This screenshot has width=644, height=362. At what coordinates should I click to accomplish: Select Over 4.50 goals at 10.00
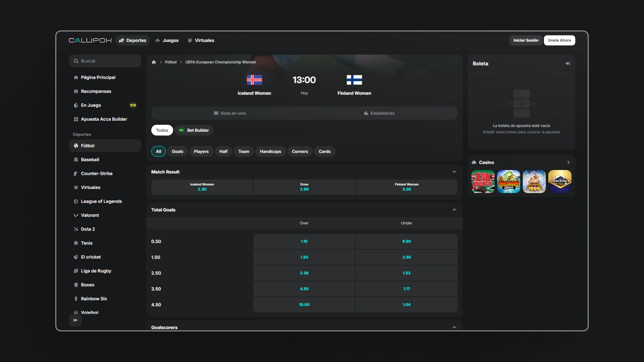[304, 305]
